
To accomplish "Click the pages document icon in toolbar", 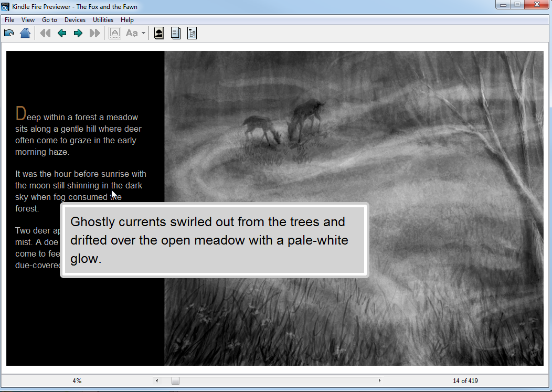I will [x=175, y=34].
